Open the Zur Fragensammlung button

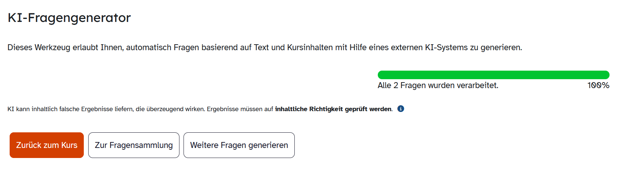[x=133, y=145]
